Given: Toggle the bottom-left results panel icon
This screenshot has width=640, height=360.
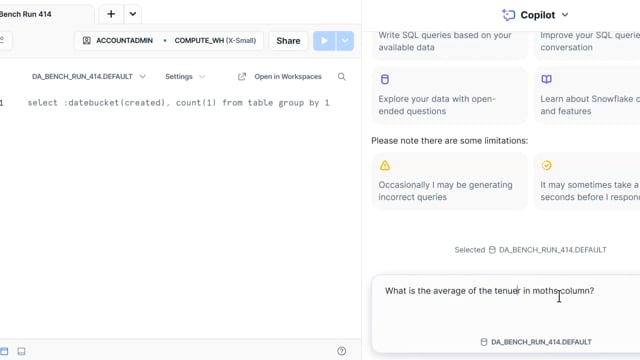Looking at the screenshot, I should pyautogui.click(x=4, y=351).
